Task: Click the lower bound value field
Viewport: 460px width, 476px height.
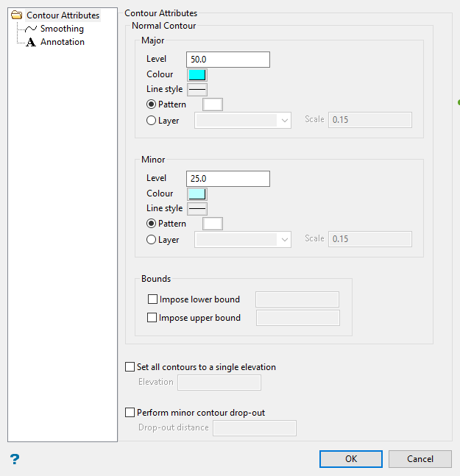Action: [x=297, y=299]
